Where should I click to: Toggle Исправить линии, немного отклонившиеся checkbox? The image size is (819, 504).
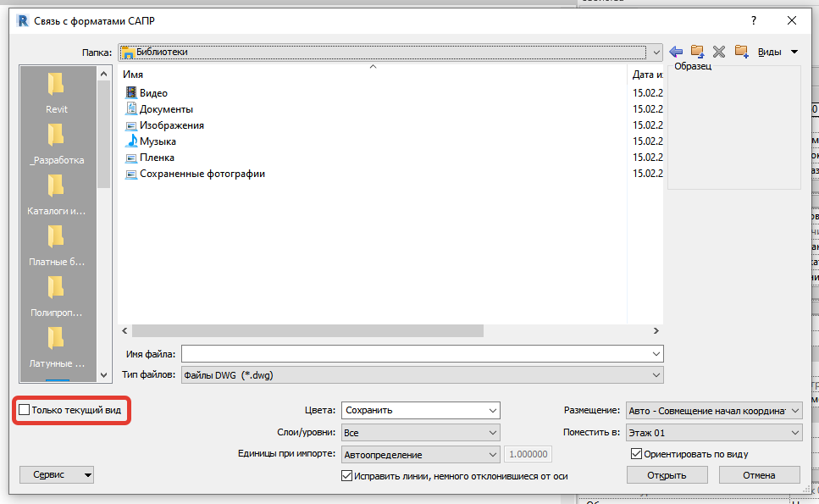[346, 476]
